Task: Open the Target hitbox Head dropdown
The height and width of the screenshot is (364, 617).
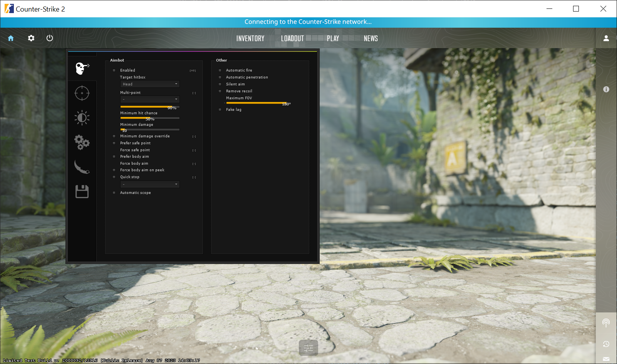Action: click(x=150, y=84)
